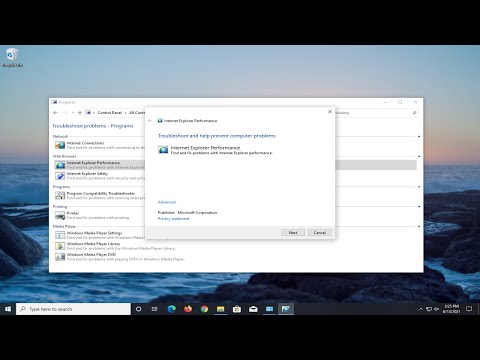Click the Windows Media Player Settings icon

pos(60,235)
